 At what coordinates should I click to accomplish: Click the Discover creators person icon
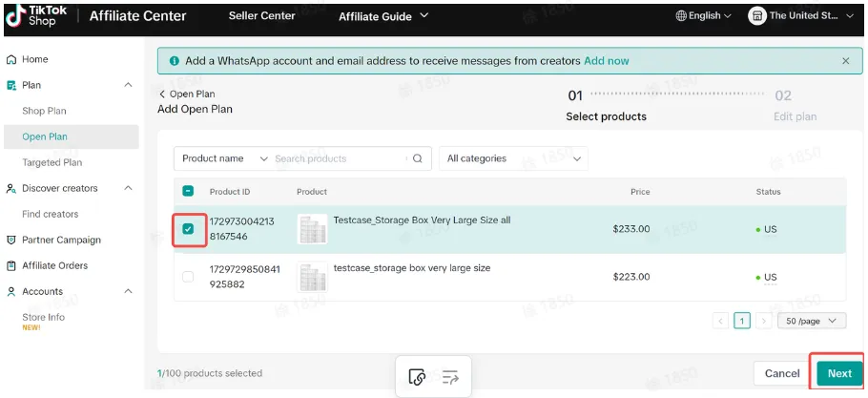[x=11, y=188]
